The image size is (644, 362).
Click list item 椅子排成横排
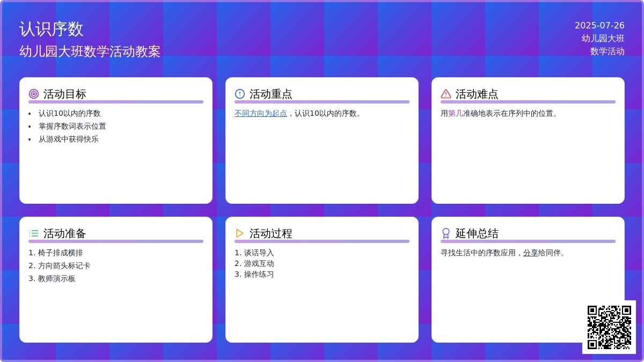click(60, 253)
